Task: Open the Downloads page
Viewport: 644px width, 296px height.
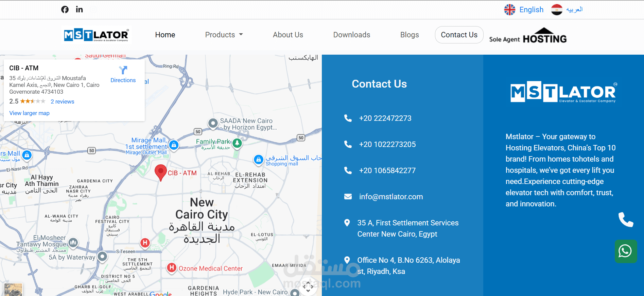Action: pyautogui.click(x=352, y=35)
